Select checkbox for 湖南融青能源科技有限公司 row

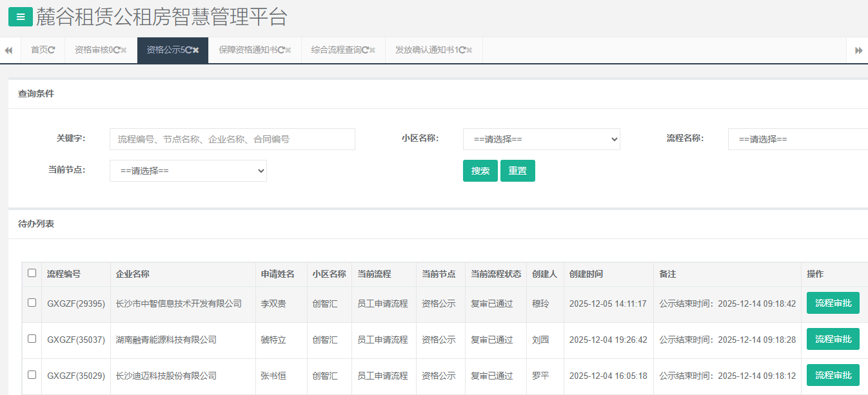[32, 339]
